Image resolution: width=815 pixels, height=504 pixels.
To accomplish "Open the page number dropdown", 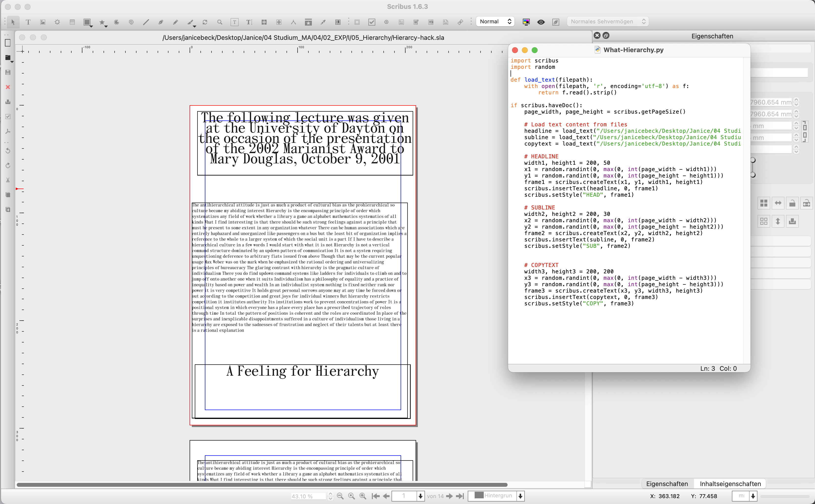I will 421,496.
